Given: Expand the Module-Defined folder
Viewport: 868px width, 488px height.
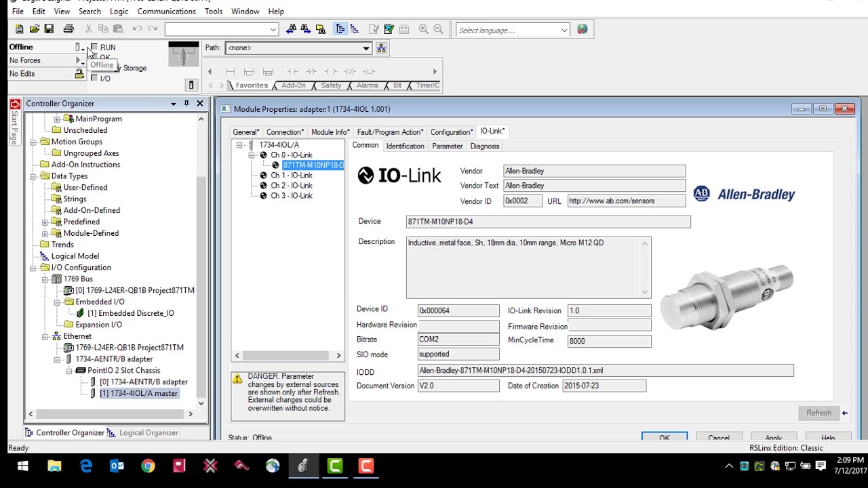Looking at the screenshot, I should pos(45,233).
